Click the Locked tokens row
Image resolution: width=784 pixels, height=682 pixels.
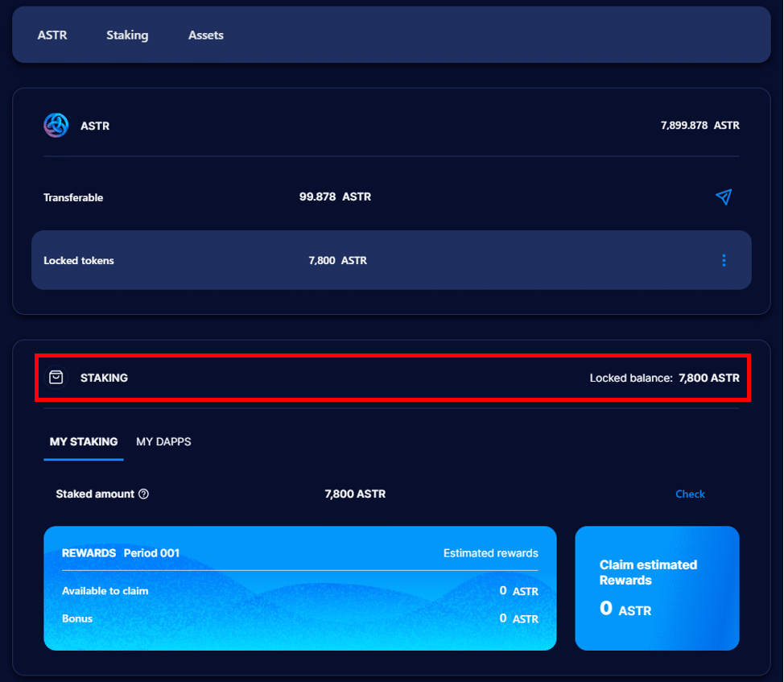[x=322, y=260]
